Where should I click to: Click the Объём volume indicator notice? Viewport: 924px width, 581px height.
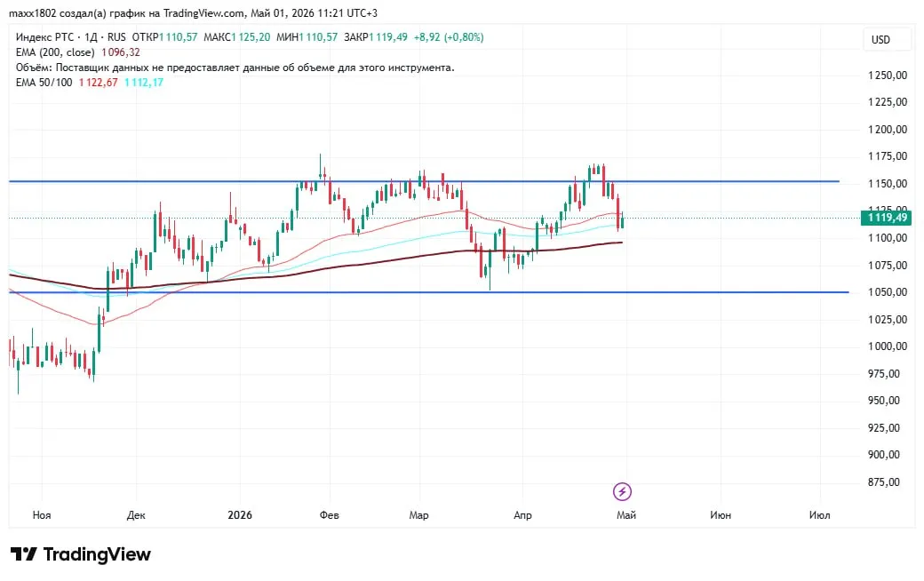pos(235,68)
